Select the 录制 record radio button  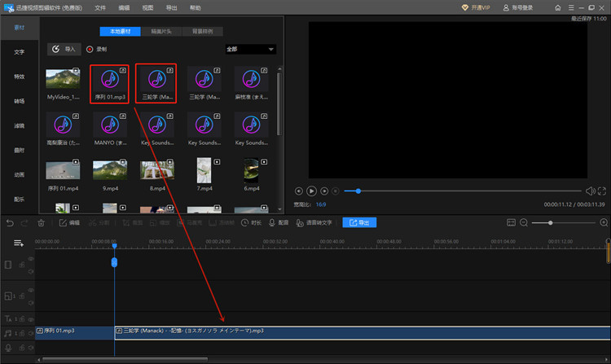tap(90, 49)
